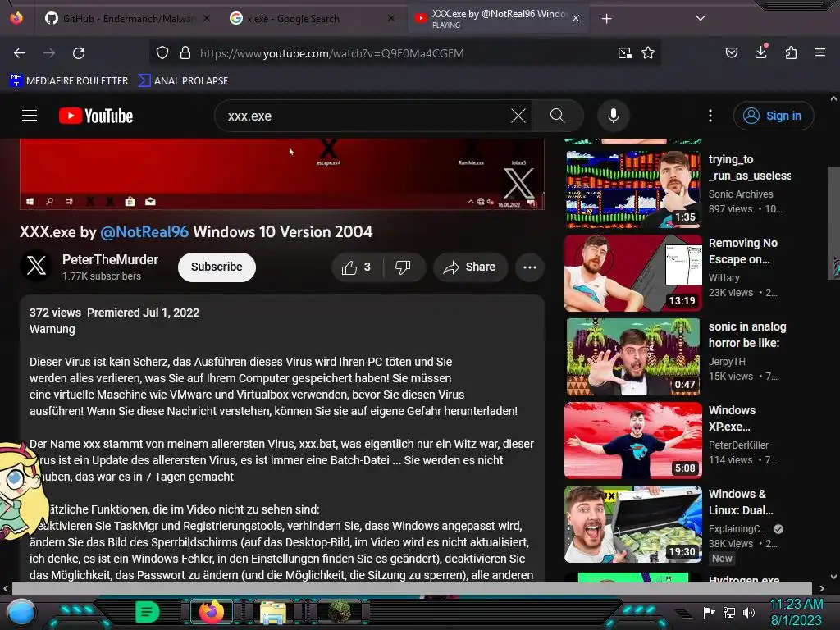840x630 pixels.
Task: Switch to GitHub Endermanch tab
Action: (128, 18)
